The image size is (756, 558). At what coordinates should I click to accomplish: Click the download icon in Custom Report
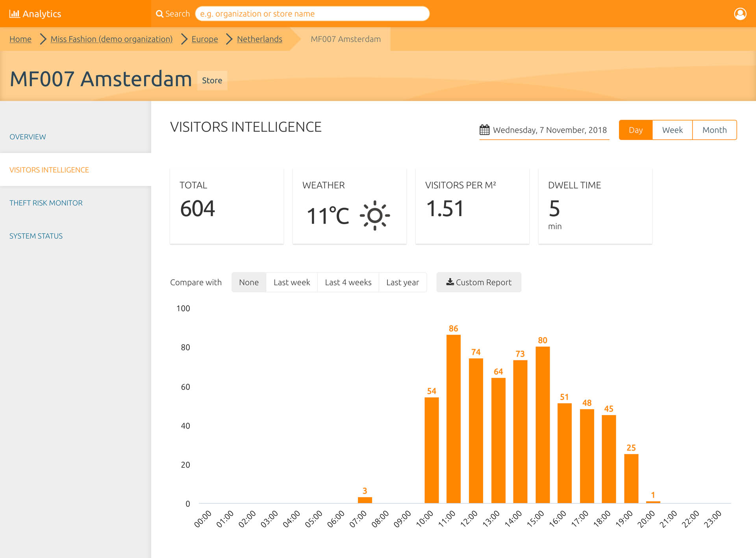coord(450,282)
